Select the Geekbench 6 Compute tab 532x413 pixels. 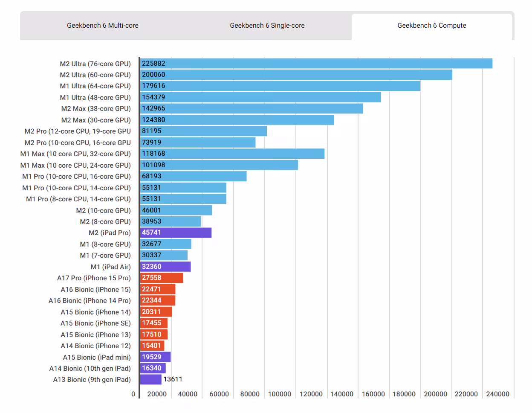coord(431,26)
